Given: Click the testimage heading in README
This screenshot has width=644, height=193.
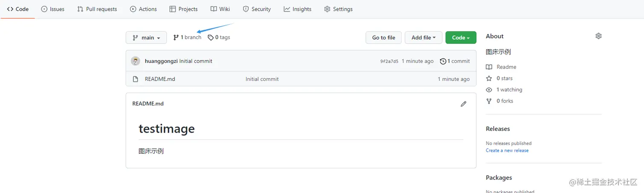Looking at the screenshot, I should tap(167, 128).
